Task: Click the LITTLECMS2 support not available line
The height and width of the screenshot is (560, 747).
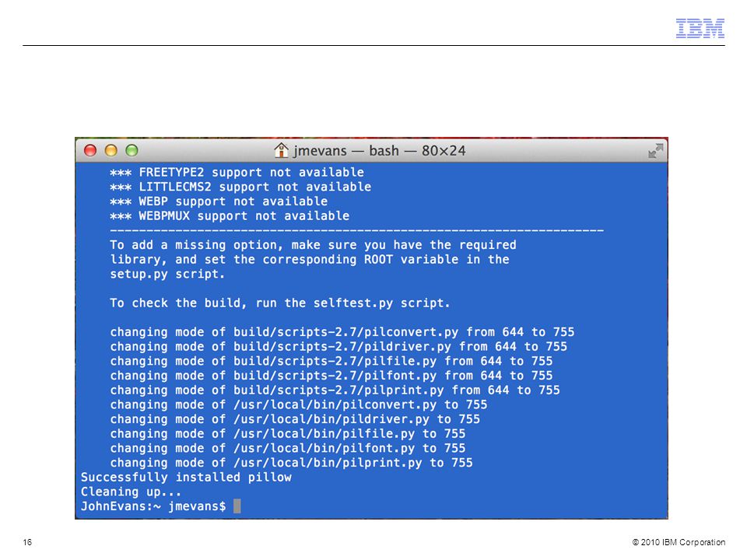Action: point(240,187)
